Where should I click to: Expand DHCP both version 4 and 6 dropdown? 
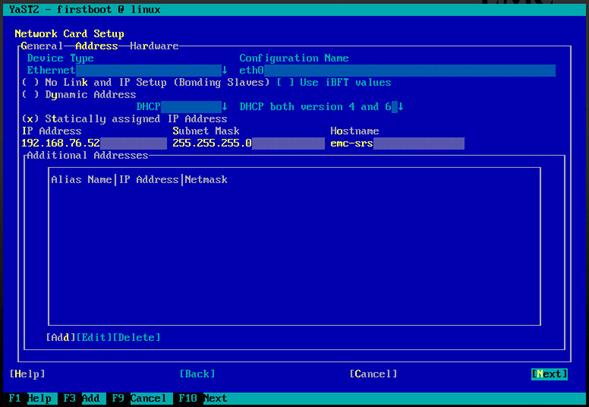[x=322, y=107]
